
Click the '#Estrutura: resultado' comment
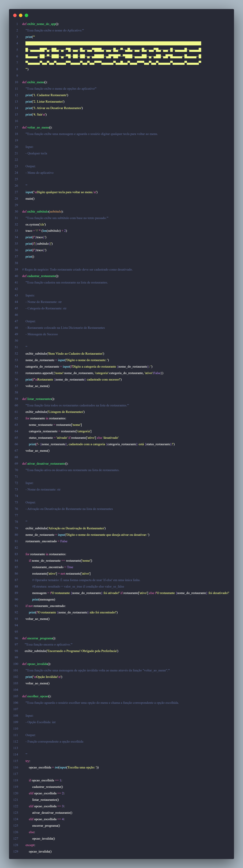point(78,587)
